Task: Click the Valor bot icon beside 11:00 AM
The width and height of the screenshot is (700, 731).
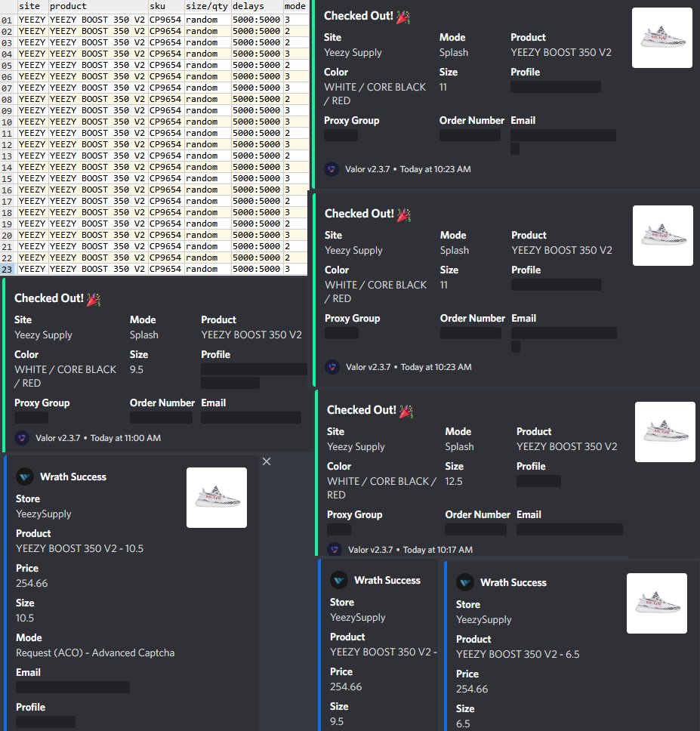Action: click(22, 438)
